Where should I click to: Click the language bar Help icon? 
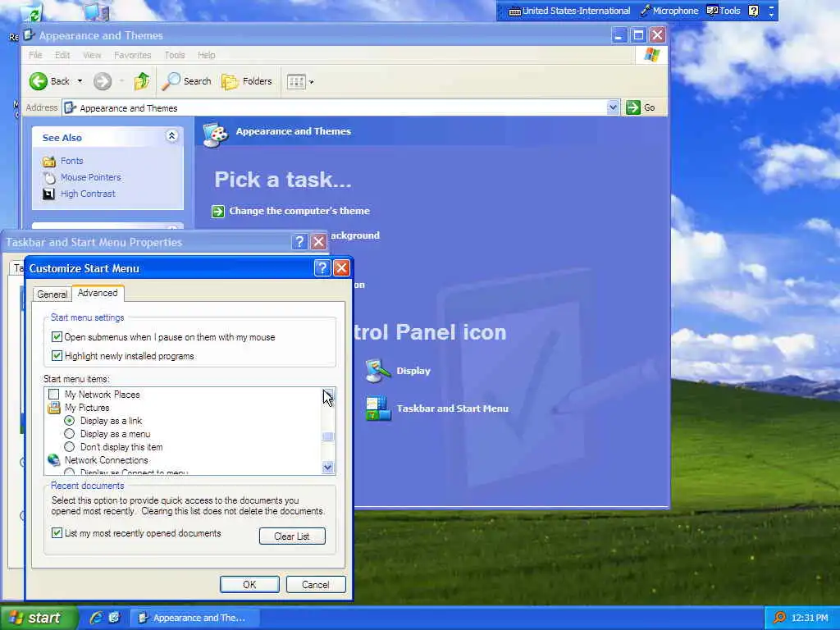[x=754, y=11]
